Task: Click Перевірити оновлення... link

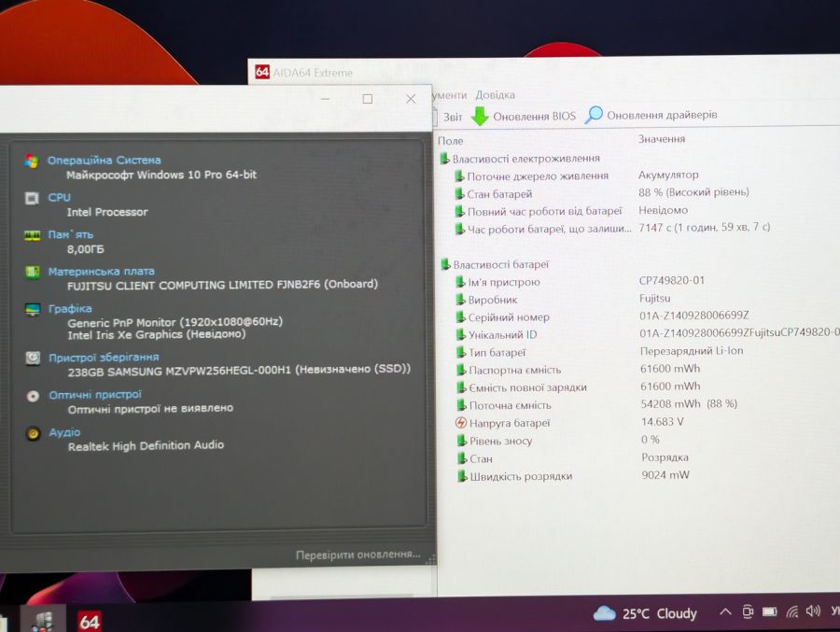Action: [x=357, y=555]
